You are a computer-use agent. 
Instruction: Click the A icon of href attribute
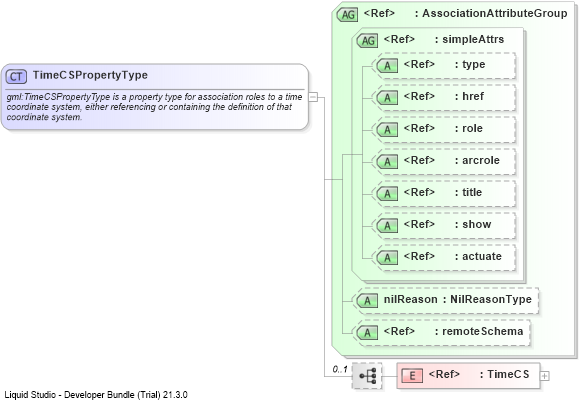388,97
